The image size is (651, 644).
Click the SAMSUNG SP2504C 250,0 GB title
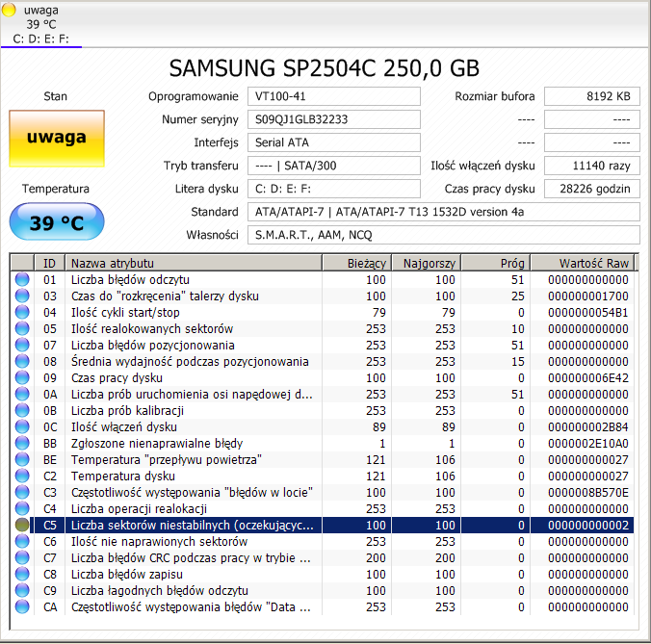tap(325, 68)
